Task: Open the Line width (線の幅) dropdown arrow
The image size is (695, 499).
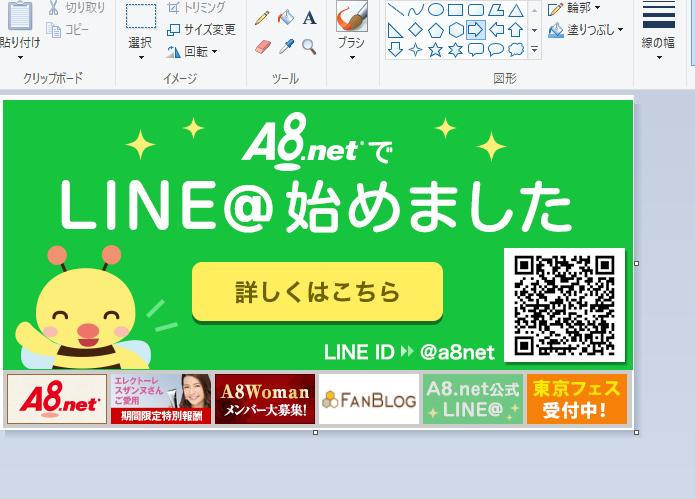Action: tap(659, 58)
